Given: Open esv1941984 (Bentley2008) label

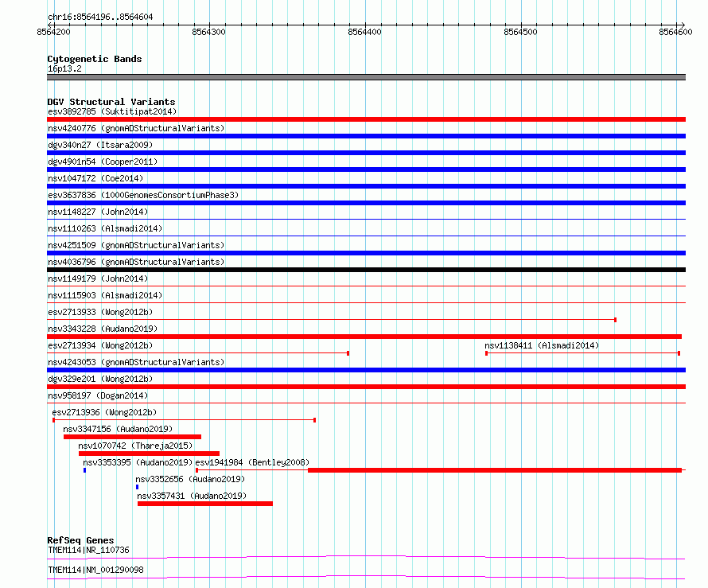Looking at the screenshot, I should point(252,462).
